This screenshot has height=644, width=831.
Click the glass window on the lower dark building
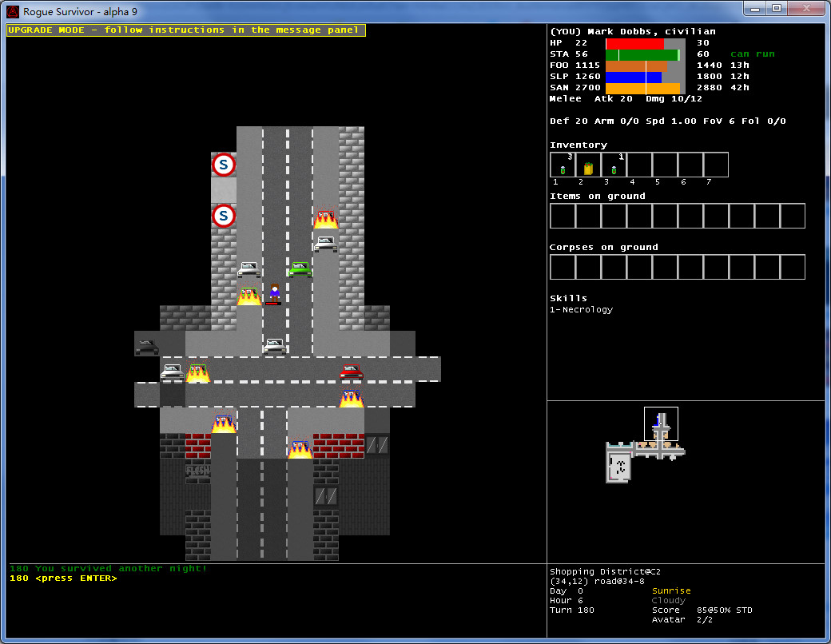click(325, 497)
